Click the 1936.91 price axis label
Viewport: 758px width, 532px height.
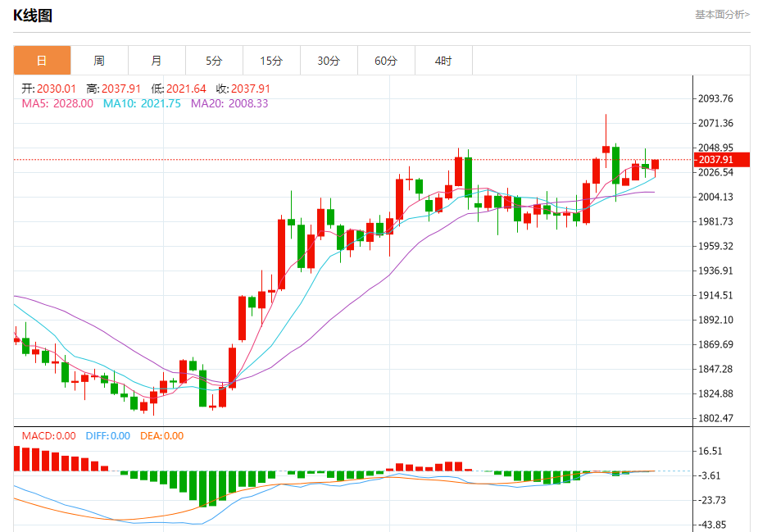(716, 271)
